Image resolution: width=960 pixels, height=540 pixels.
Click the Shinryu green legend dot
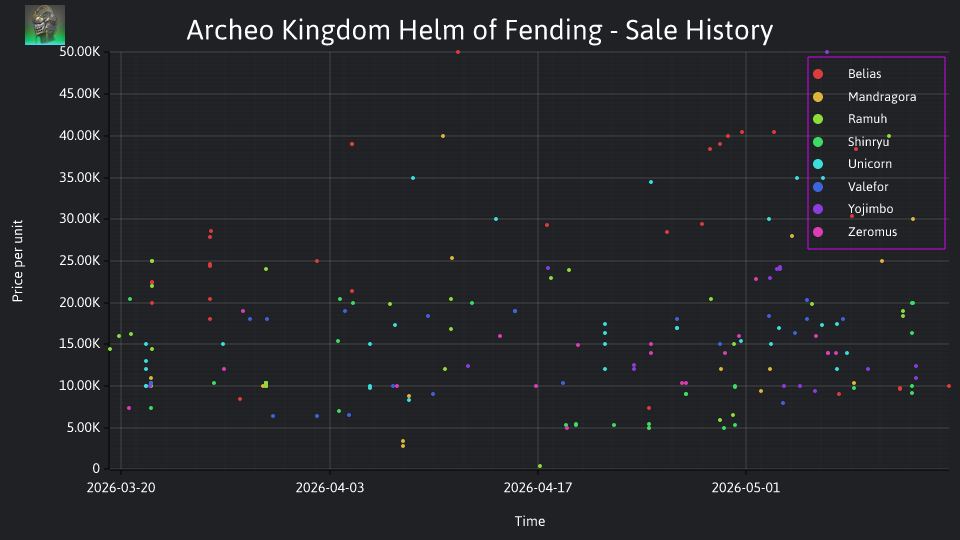coord(818,142)
